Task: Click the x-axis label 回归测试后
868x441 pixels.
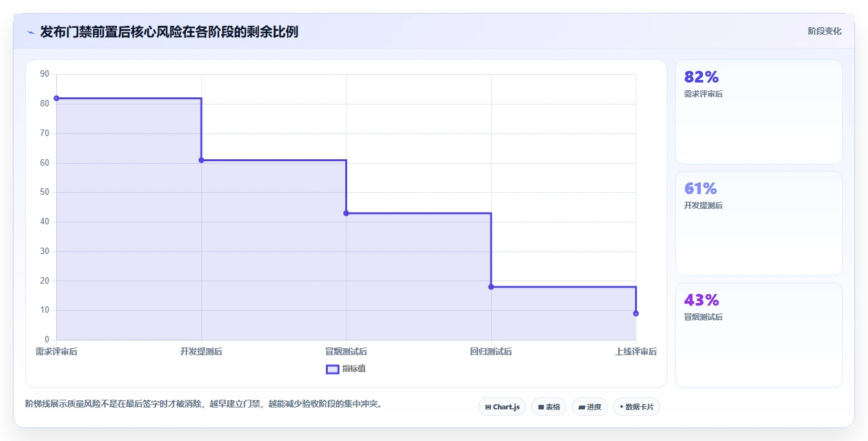Action: pyautogui.click(x=491, y=351)
